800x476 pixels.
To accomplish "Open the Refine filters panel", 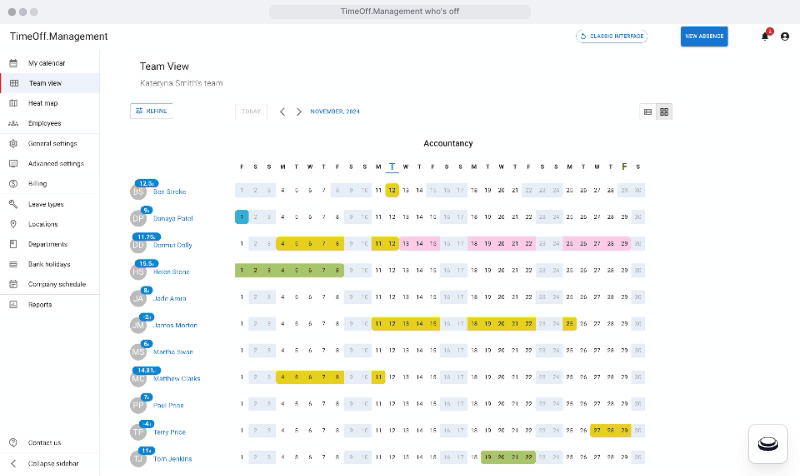I will point(151,111).
